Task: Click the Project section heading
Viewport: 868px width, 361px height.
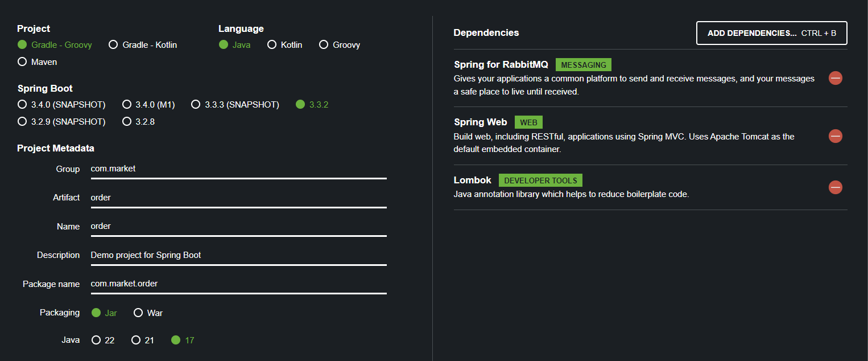Action: [34, 28]
